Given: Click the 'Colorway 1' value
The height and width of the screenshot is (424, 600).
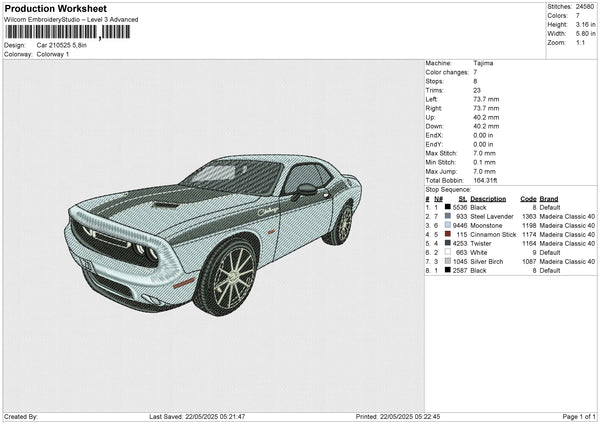Looking at the screenshot, I should point(53,54).
